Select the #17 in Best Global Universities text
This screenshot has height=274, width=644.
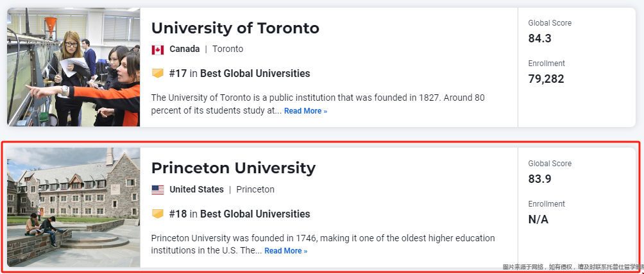(239, 74)
